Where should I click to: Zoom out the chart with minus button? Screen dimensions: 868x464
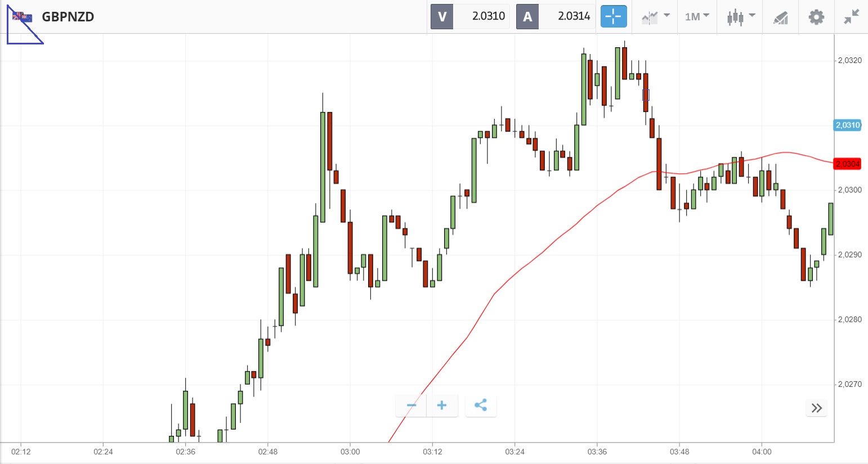pyautogui.click(x=411, y=405)
